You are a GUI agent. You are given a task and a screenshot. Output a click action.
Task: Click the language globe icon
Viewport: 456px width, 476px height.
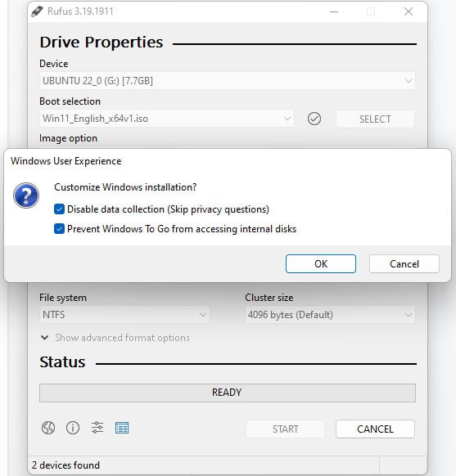(x=48, y=428)
